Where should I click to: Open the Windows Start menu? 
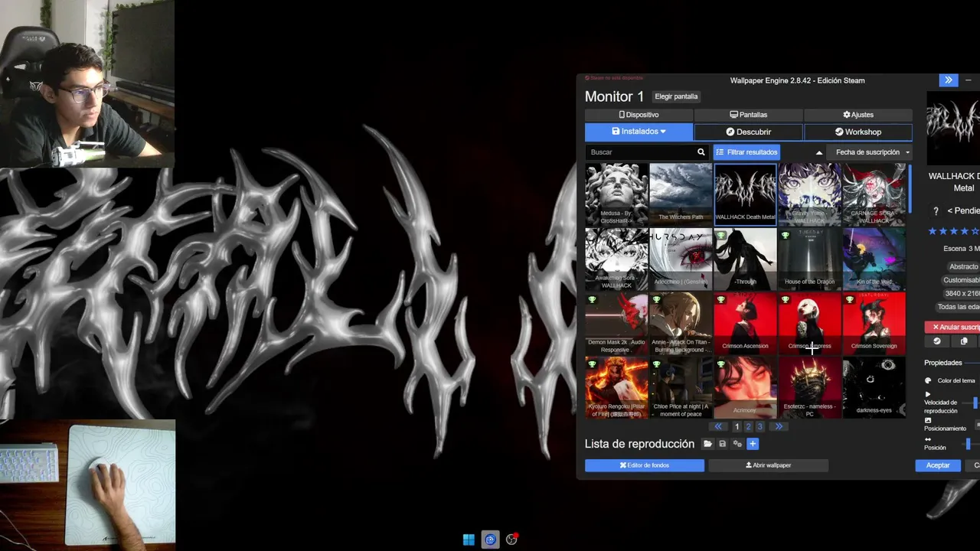tap(469, 540)
